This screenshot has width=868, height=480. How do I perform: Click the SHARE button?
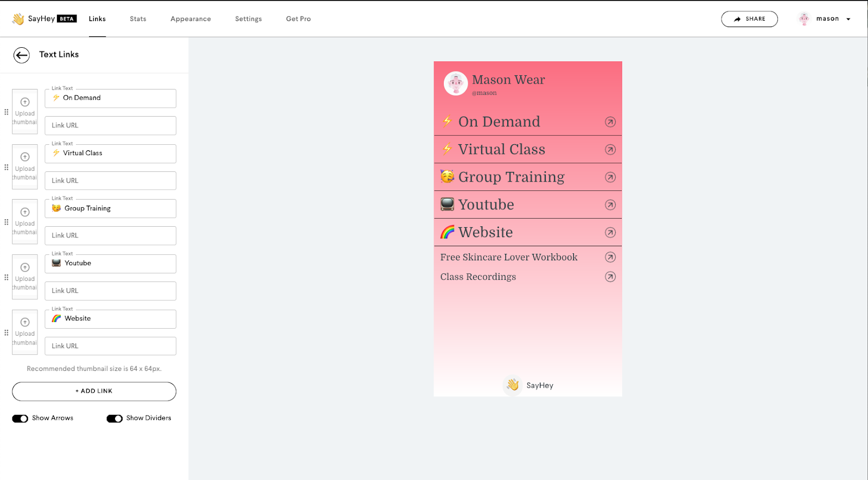[749, 19]
